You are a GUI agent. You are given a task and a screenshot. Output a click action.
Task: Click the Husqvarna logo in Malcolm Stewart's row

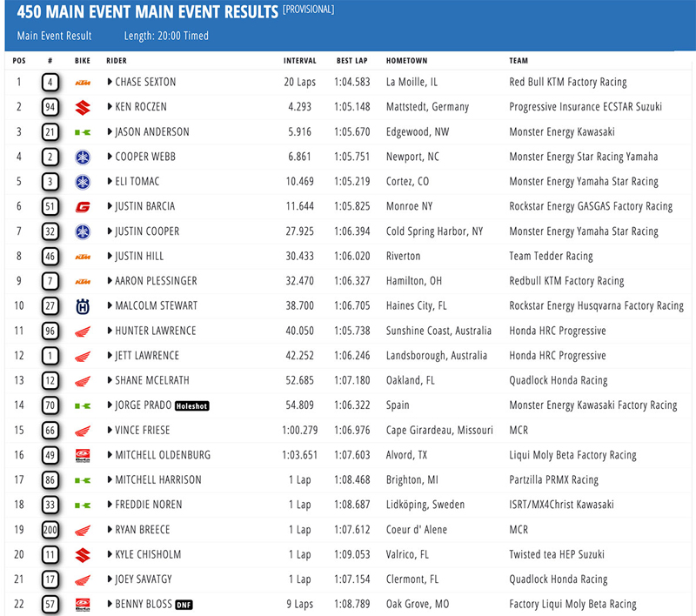[x=83, y=306]
